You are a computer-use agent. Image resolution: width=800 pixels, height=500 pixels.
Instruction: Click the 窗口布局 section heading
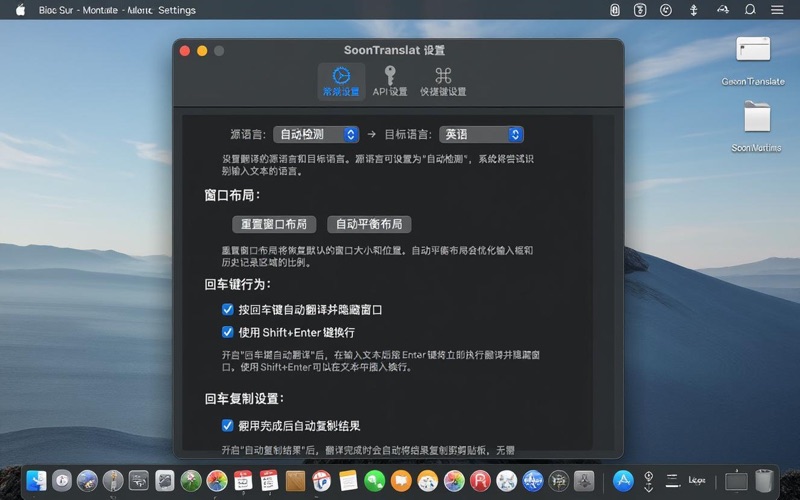[x=232, y=195]
